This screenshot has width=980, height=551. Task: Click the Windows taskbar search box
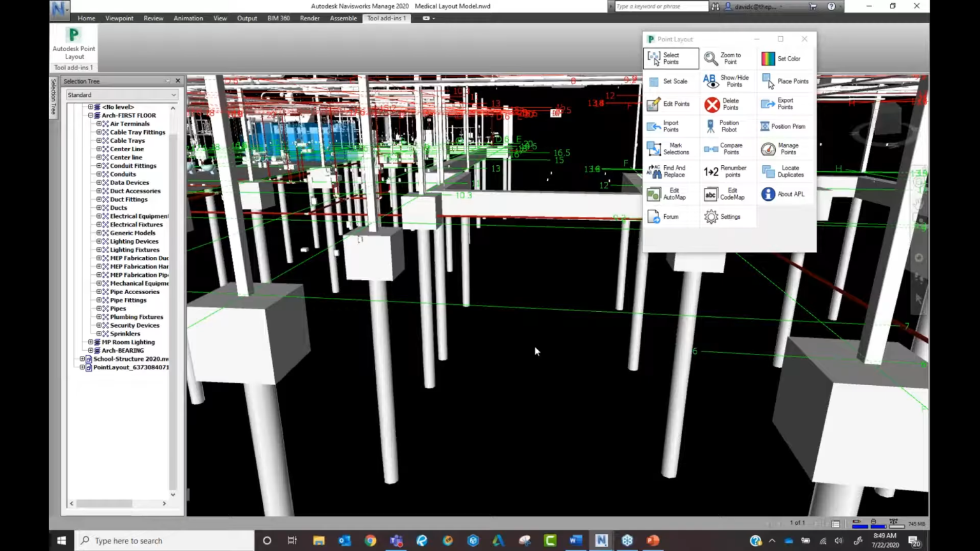[164, 541]
